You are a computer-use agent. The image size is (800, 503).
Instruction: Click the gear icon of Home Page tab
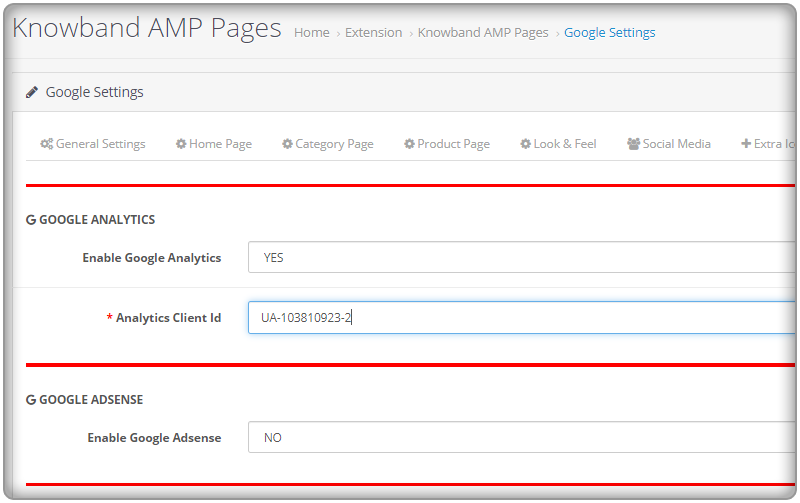point(181,144)
